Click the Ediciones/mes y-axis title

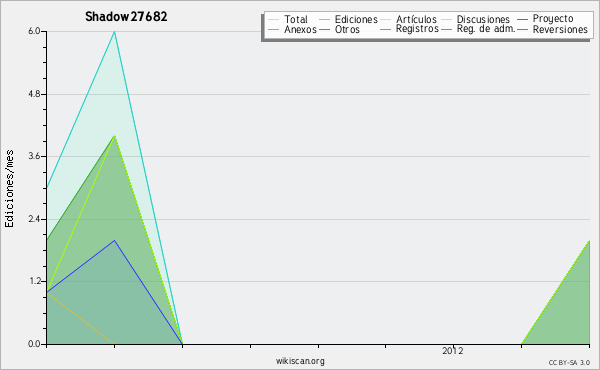pos(9,189)
